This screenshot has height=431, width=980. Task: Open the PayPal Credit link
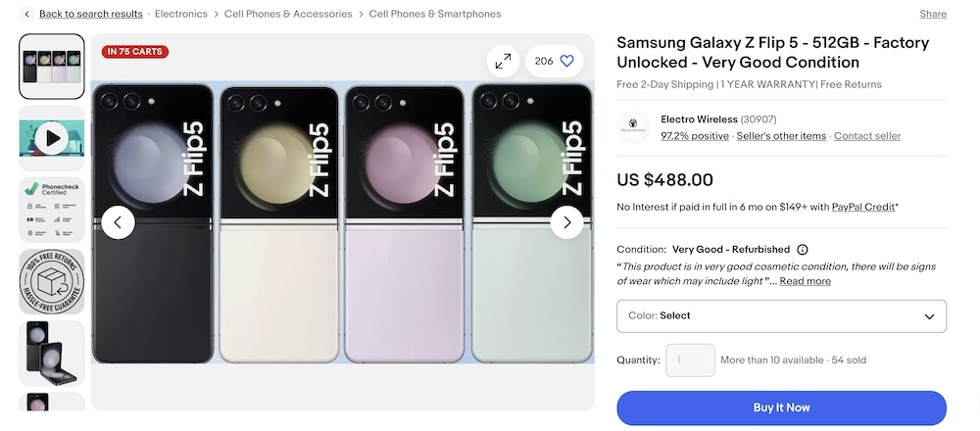click(863, 207)
